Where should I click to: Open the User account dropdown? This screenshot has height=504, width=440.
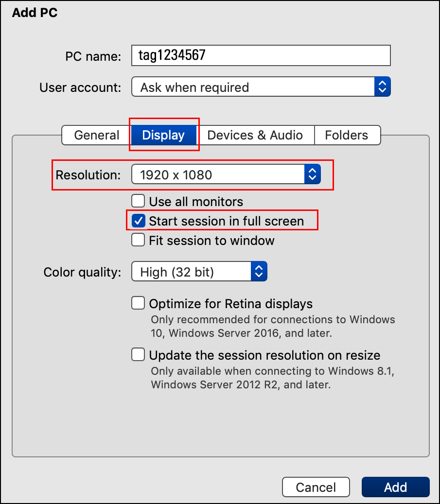261,87
